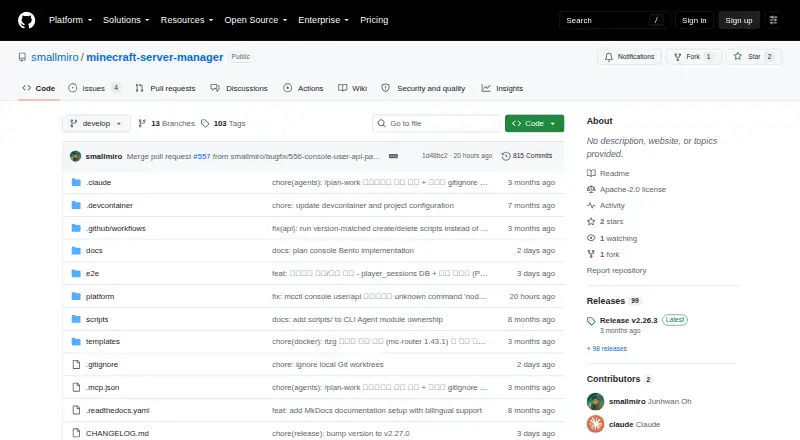Click the .devcontainer folder icon

pos(76,205)
